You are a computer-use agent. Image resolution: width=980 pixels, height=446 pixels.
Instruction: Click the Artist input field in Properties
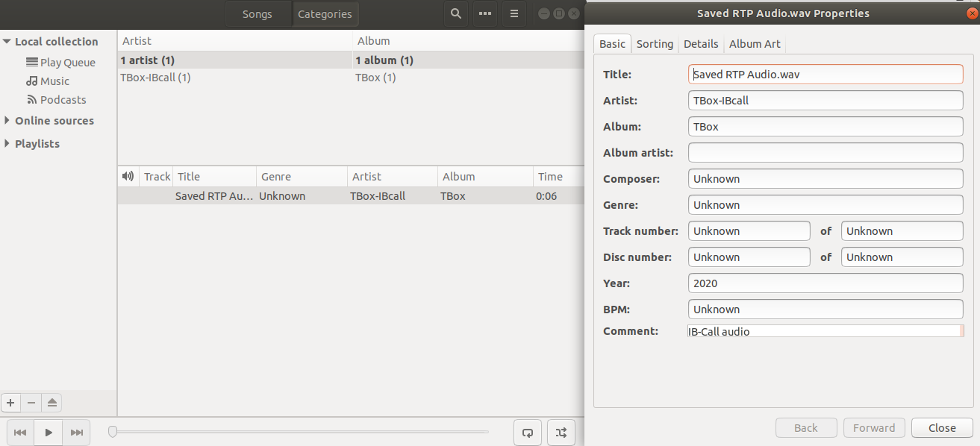point(825,101)
